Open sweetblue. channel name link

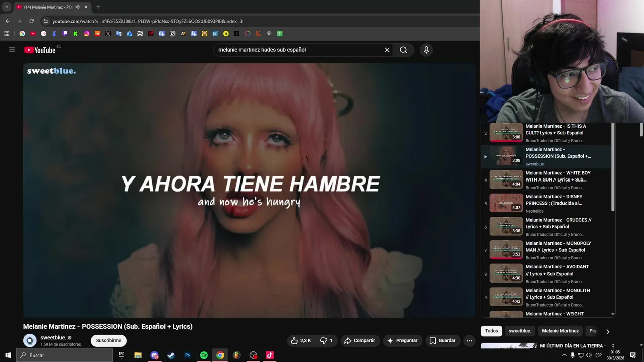[x=53, y=338]
